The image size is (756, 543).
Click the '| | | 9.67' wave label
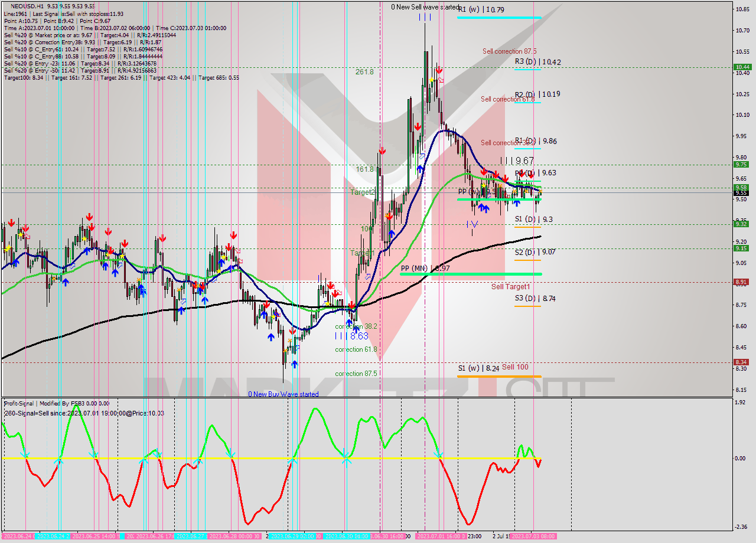(x=517, y=161)
